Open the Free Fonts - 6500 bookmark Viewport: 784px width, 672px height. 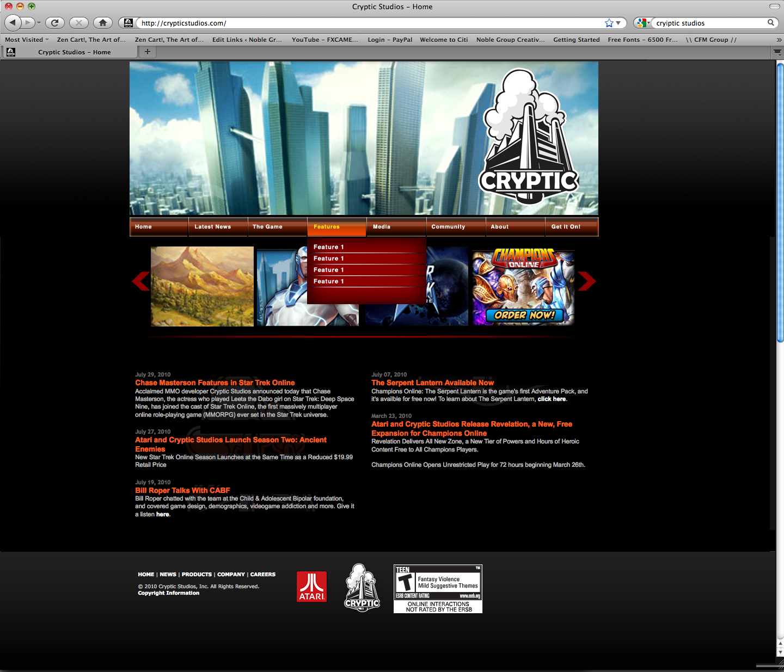click(x=642, y=40)
